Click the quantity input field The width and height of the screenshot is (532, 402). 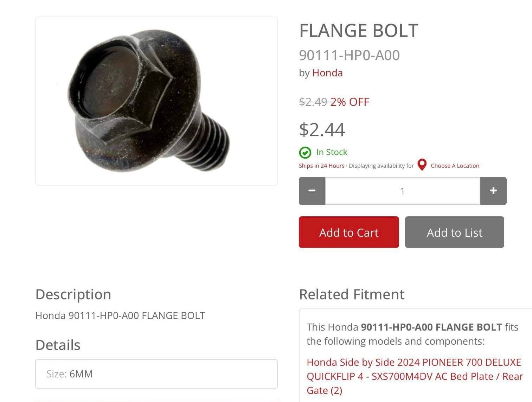point(403,191)
